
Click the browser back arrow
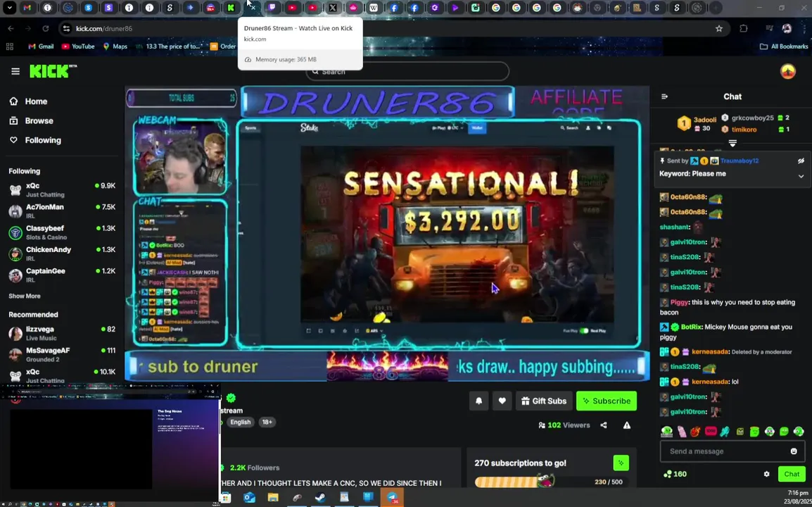tap(11, 28)
